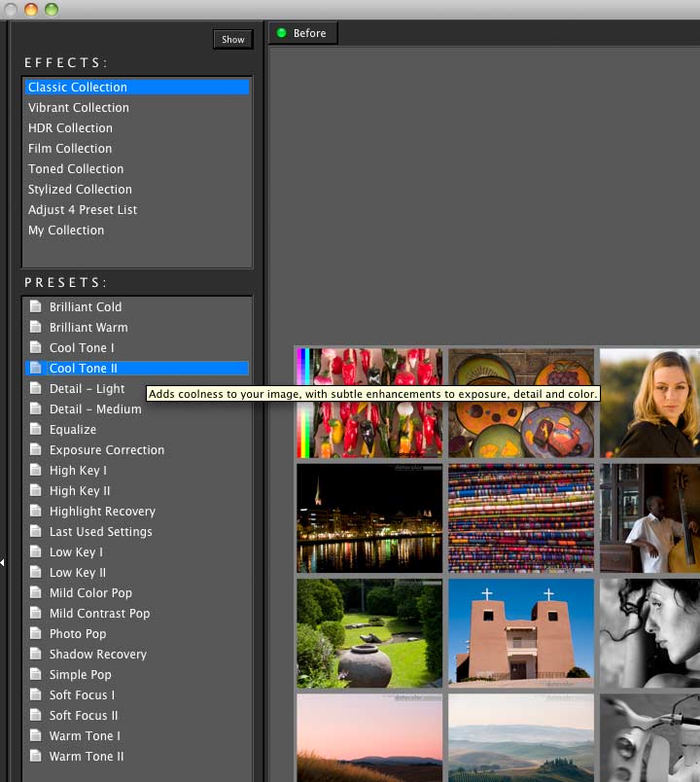Screen dimensions: 700x782
Task: Select the pink sunset sky thumbnail
Action: [x=369, y=738]
